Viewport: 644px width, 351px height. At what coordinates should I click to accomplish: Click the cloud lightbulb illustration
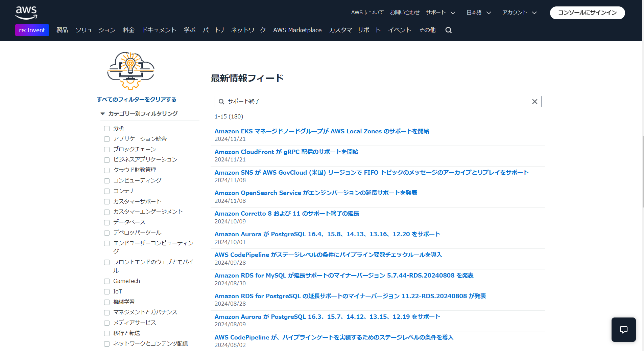131,71
